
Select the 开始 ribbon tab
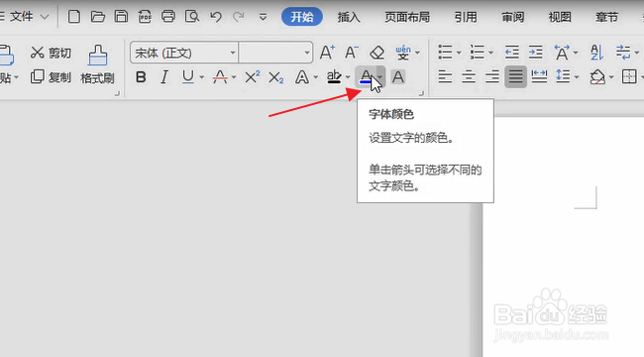pos(302,17)
